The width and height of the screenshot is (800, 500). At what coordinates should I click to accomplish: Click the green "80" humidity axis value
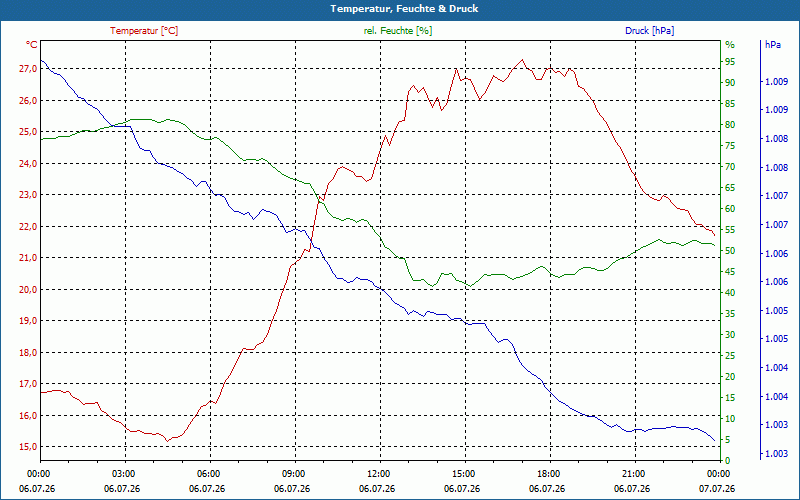[730, 125]
